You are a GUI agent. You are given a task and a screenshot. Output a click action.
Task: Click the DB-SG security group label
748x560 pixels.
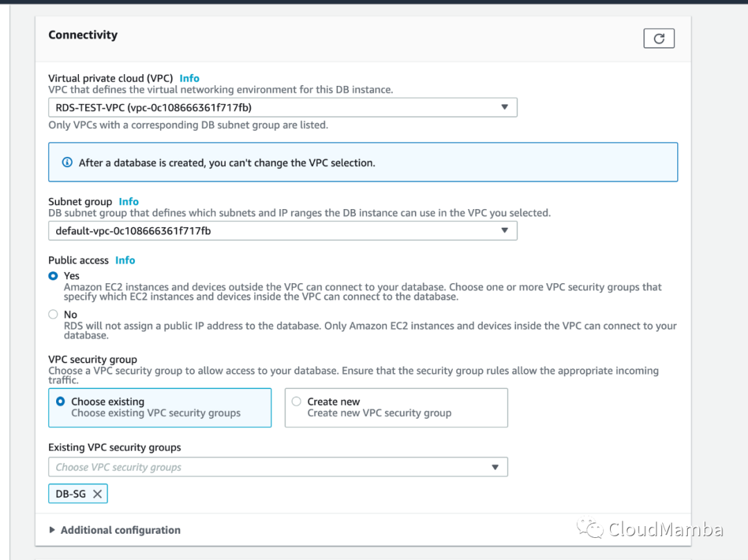(71, 494)
